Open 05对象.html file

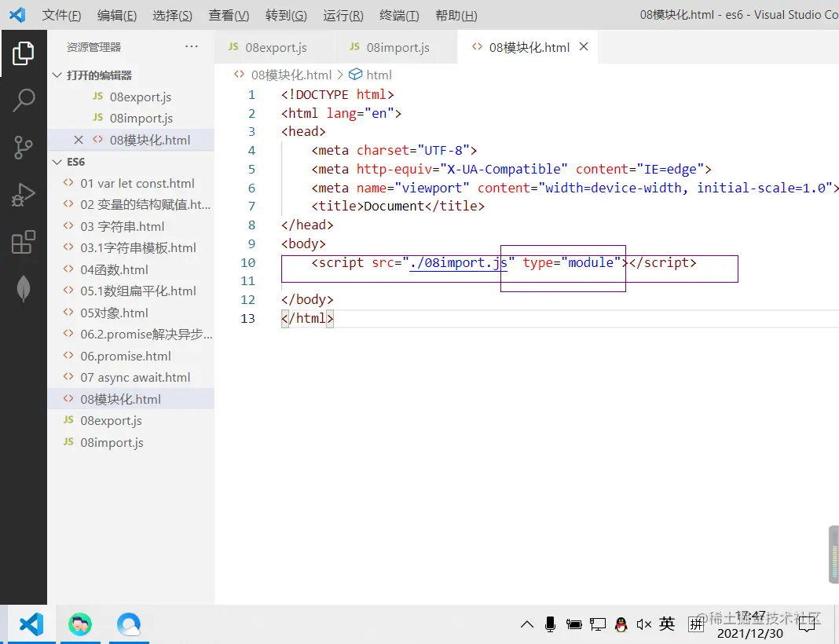point(131,313)
